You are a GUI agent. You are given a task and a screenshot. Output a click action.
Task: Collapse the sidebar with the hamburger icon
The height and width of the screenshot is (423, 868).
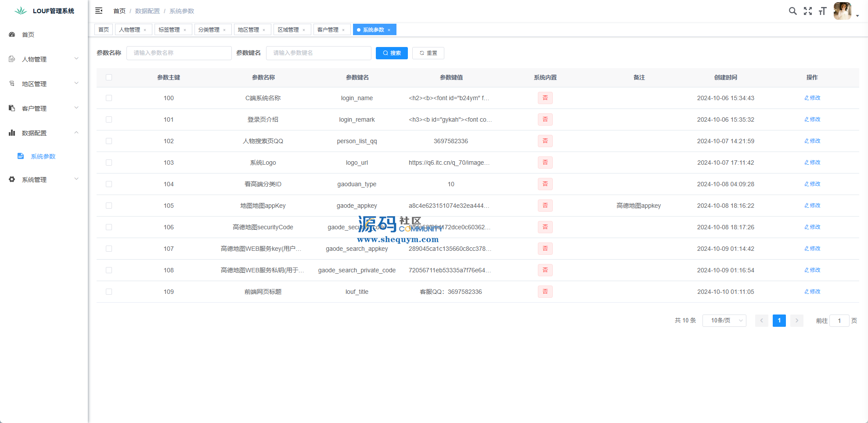point(99,11)
